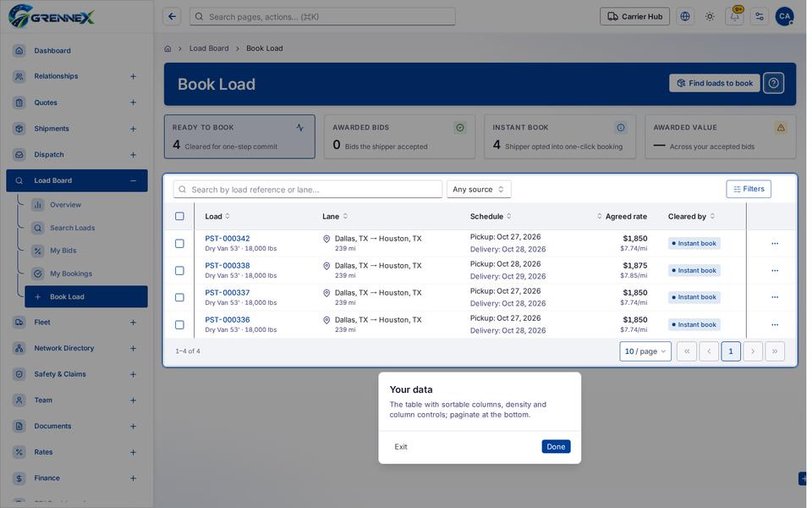Open the settings sliders icon in header

click(x=760, y=17)
